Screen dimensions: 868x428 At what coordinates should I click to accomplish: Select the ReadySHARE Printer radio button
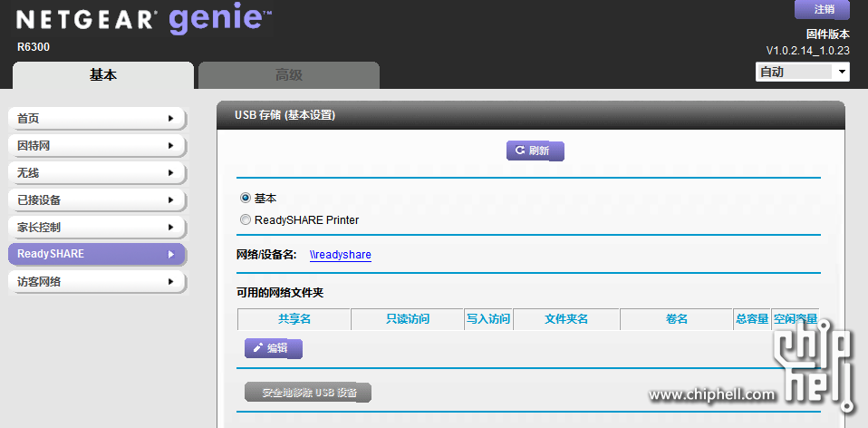coord(246,219)
